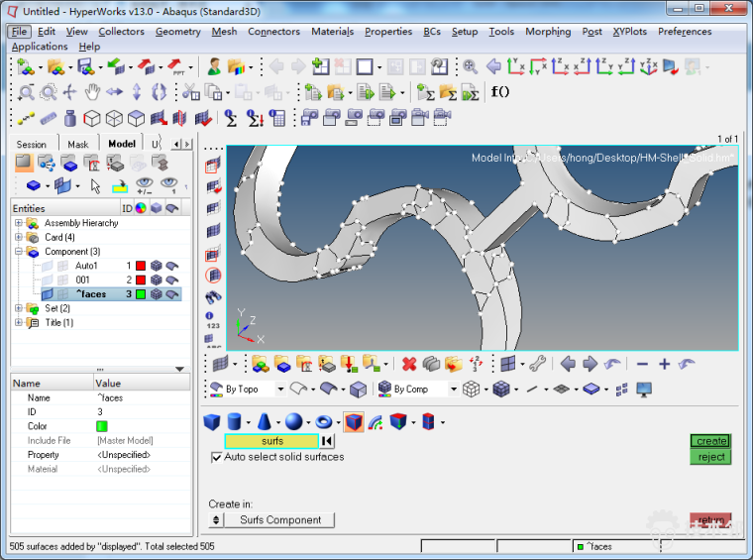The width and height of the screenshot is (753, 560).
Task: Collapse the Component (3) tree node
Action: 19,252
